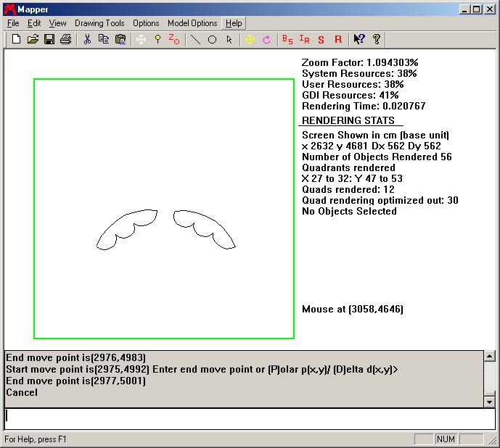Select the circle drawing tool

pyautogui.click(x=212, y=39)
